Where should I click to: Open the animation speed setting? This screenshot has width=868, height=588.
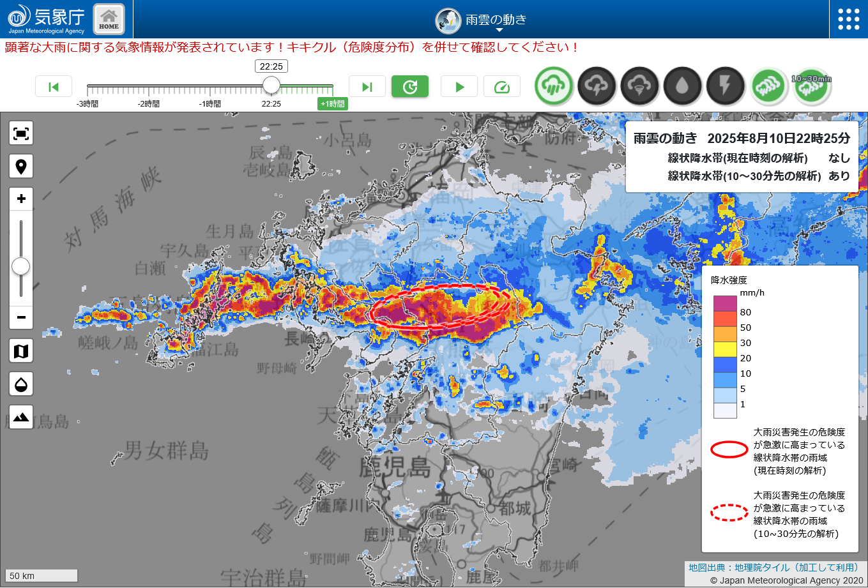tap(502, 87)
